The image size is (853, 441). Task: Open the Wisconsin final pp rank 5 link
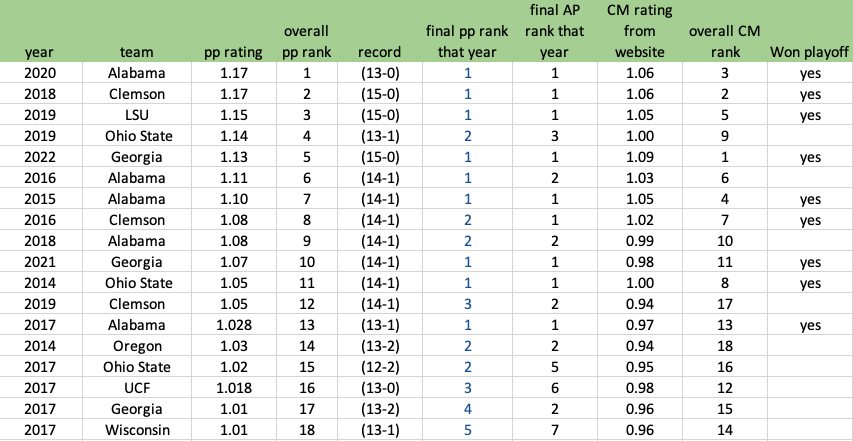467,430
